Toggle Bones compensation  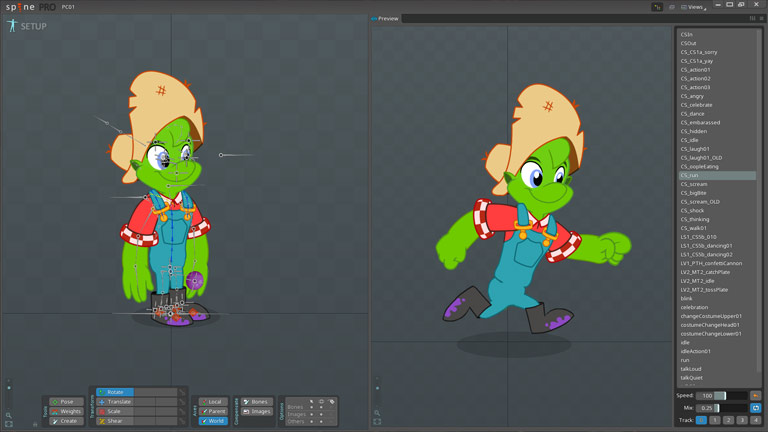coord(257,402)
